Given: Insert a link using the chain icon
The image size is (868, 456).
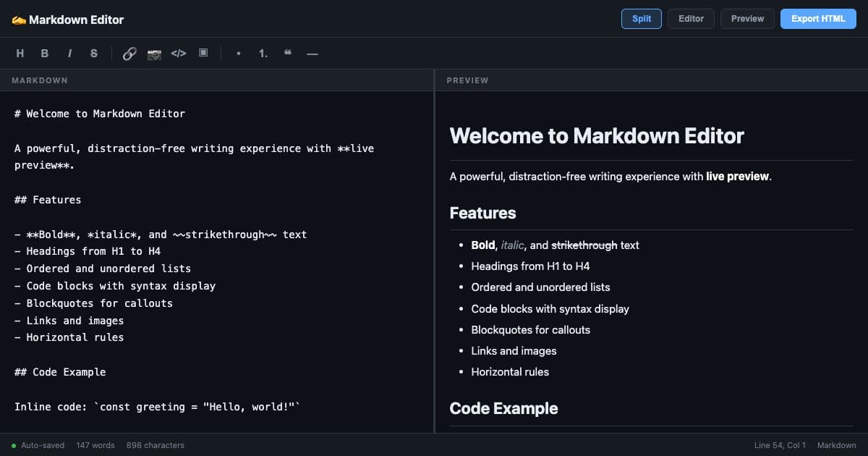Looking at the screenshot, I should [129, 54].
